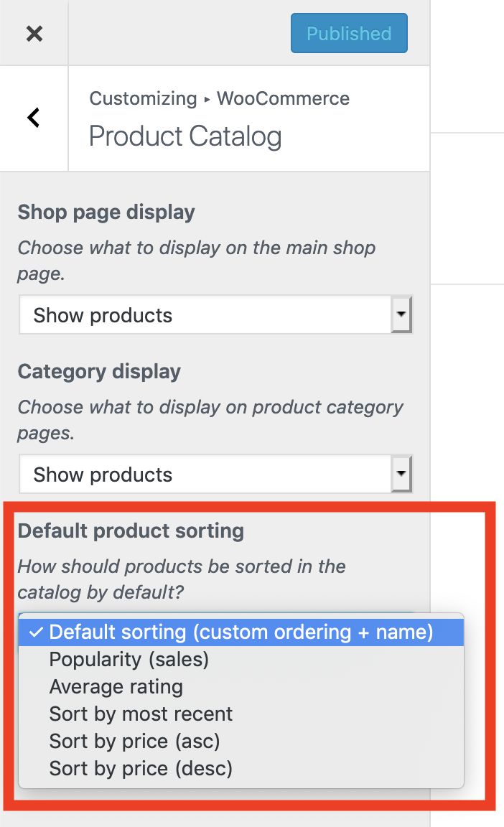Click the Shop page display label

click(x=106, y=212)
